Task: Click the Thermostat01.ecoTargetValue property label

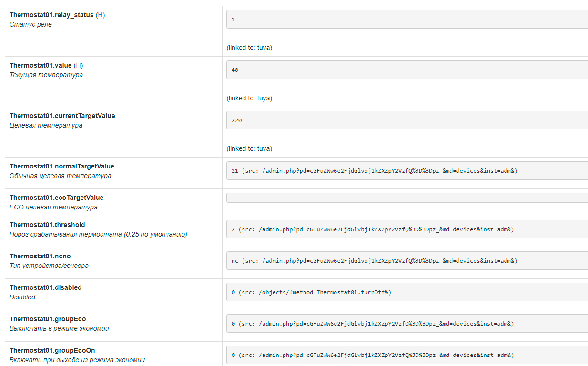Action: 57,198
